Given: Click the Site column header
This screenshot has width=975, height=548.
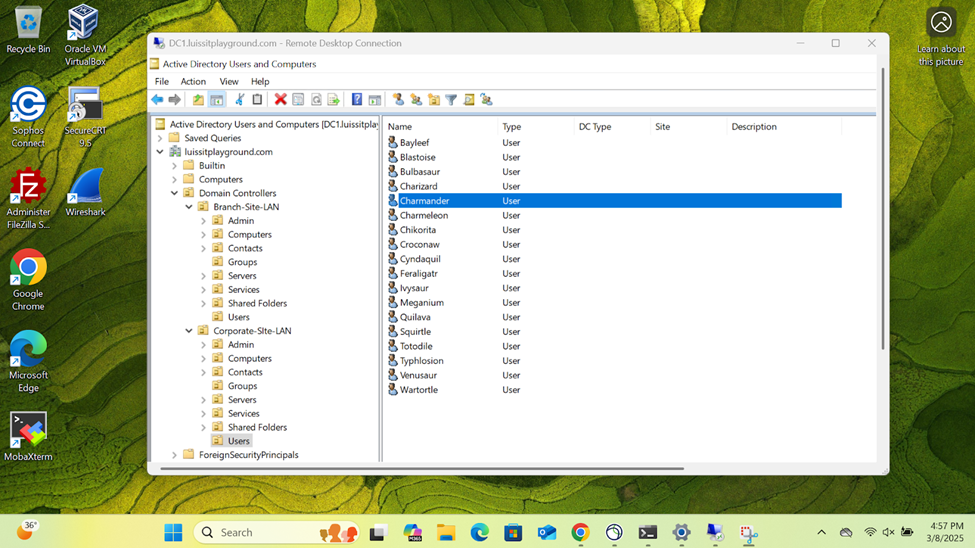Looking at the screenshot, I should click(688, 126).
